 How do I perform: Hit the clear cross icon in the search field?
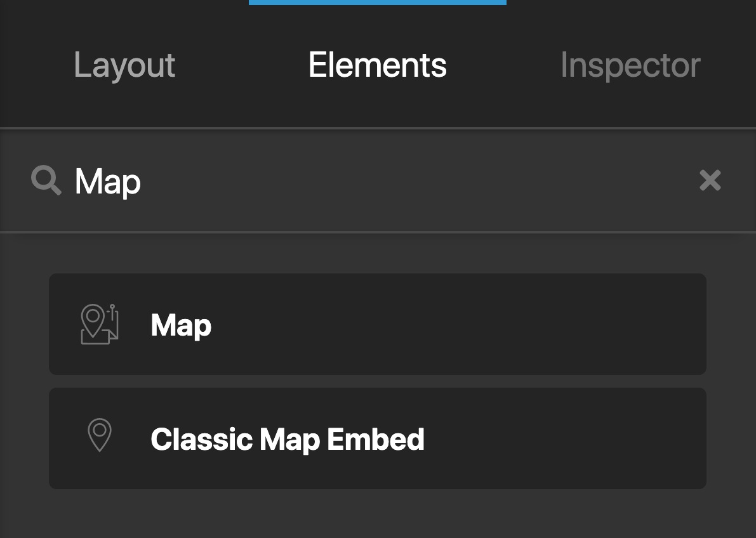710,180
